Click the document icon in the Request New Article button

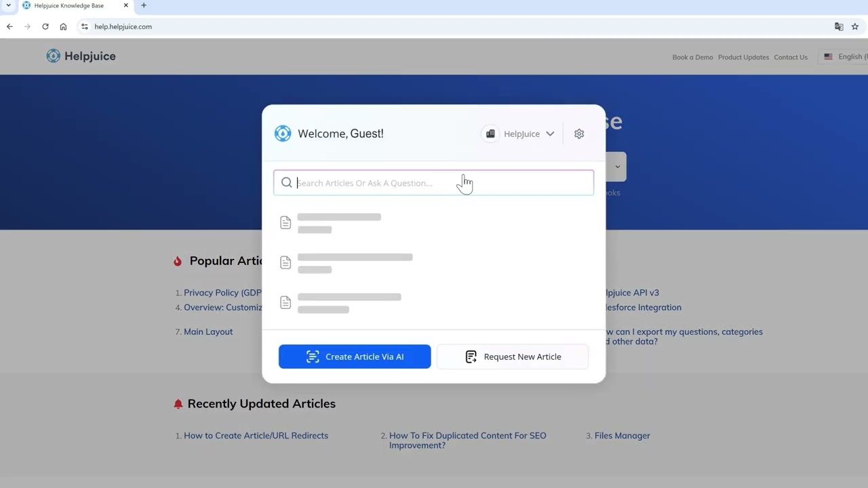[471, 357]
